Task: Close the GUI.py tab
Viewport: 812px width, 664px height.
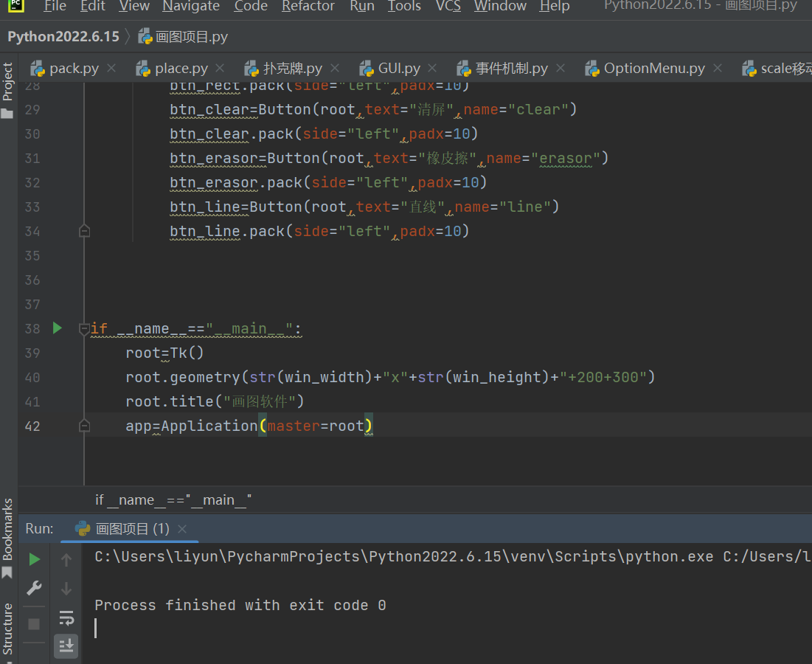Action: click(432, 68)
